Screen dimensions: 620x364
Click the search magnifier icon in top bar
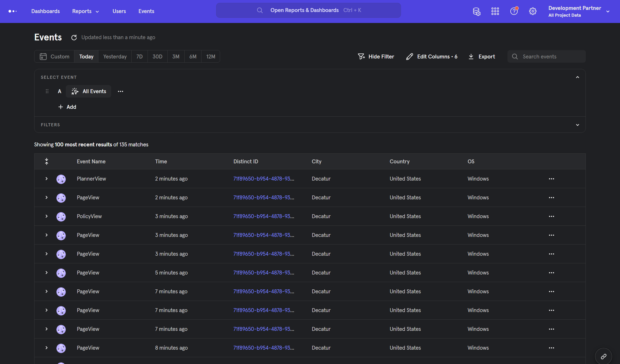pos(260,10)
